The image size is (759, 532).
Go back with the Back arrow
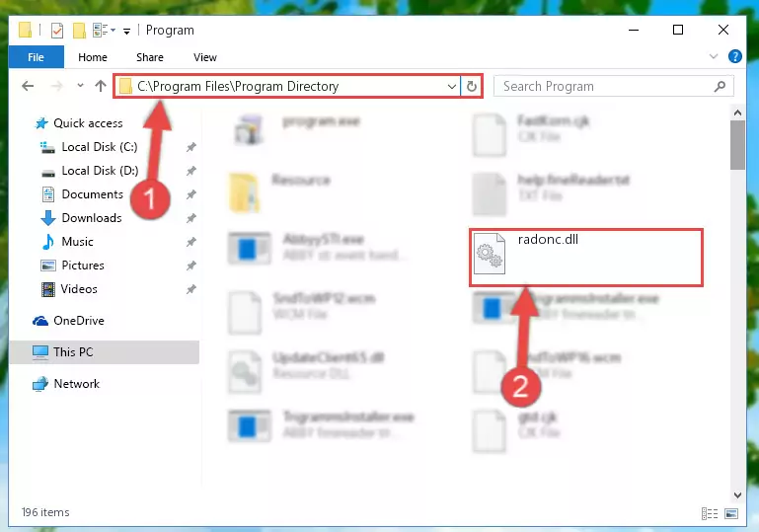pyautogui.click(x=28, y=86)
